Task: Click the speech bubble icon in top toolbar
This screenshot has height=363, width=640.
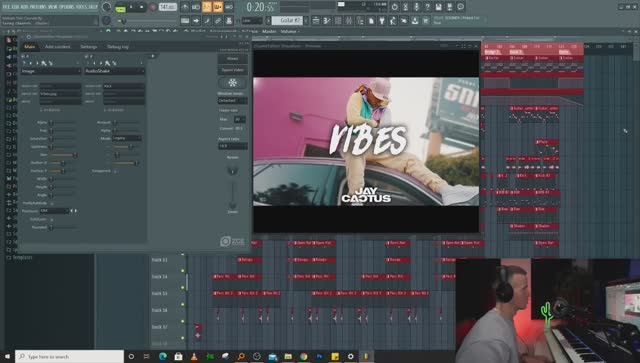Action: coord(460,7)
